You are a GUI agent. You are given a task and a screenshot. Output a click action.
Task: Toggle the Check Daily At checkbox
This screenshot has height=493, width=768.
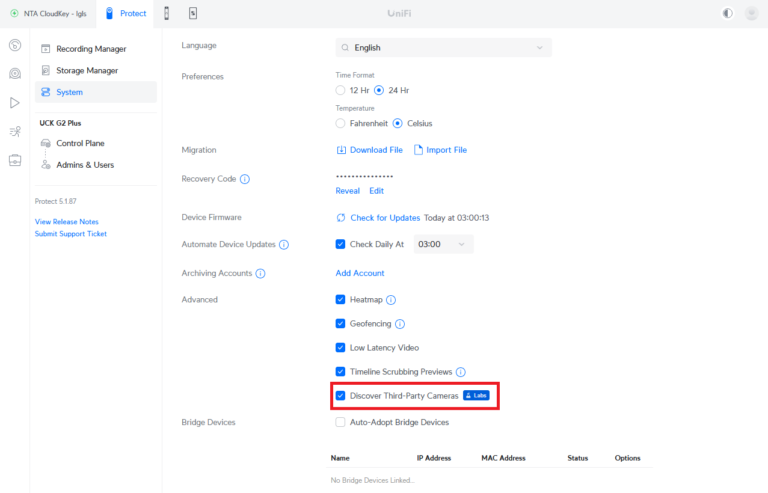340,244
